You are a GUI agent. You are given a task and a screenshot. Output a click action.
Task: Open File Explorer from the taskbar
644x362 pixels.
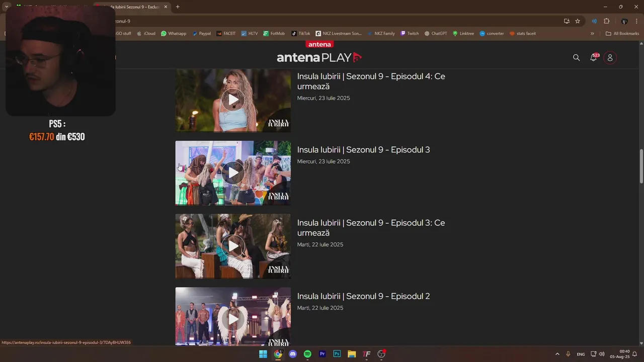352,354
